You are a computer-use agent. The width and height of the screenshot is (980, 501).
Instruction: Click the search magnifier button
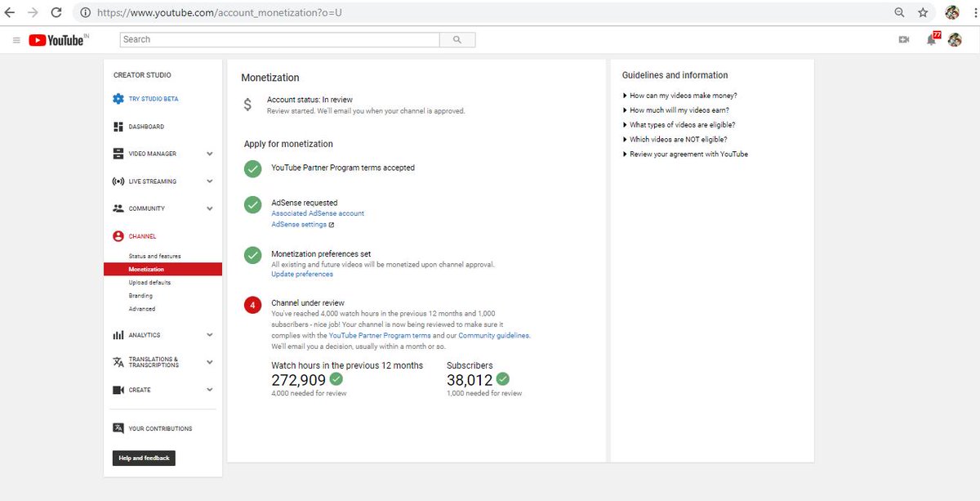[x=457, y=39]
